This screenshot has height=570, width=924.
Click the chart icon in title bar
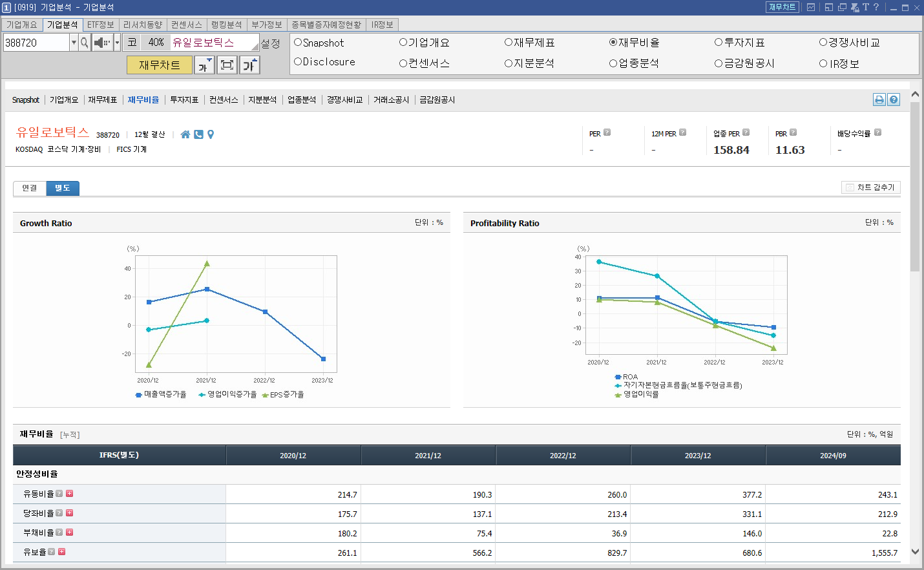coord(811,7)
